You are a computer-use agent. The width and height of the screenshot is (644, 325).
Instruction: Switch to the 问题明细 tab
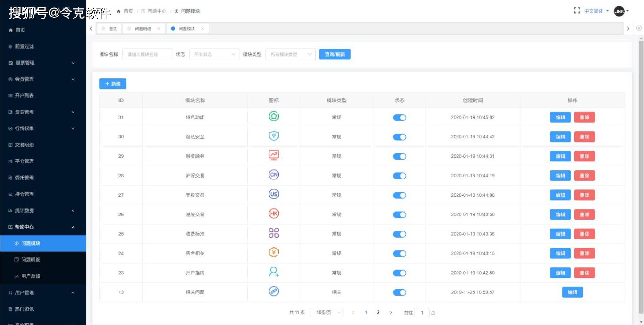pyautogui.click(x=143, y=29)
